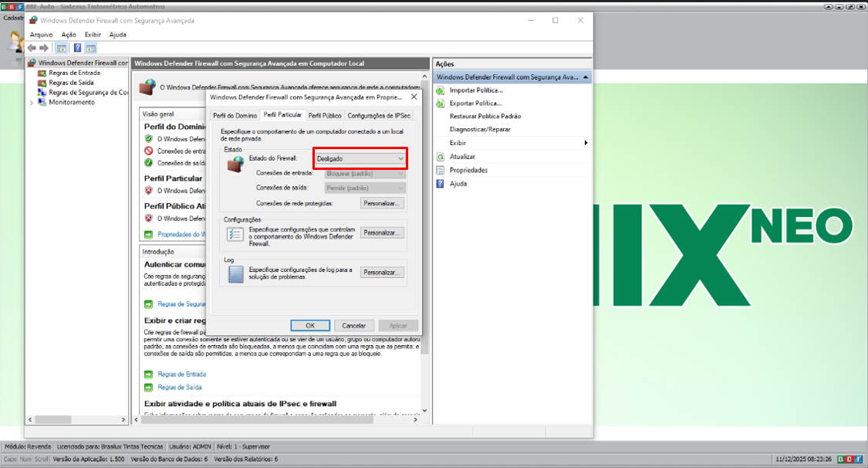Click the show/hide console tree toolbar icon

(x=62, y=48)
